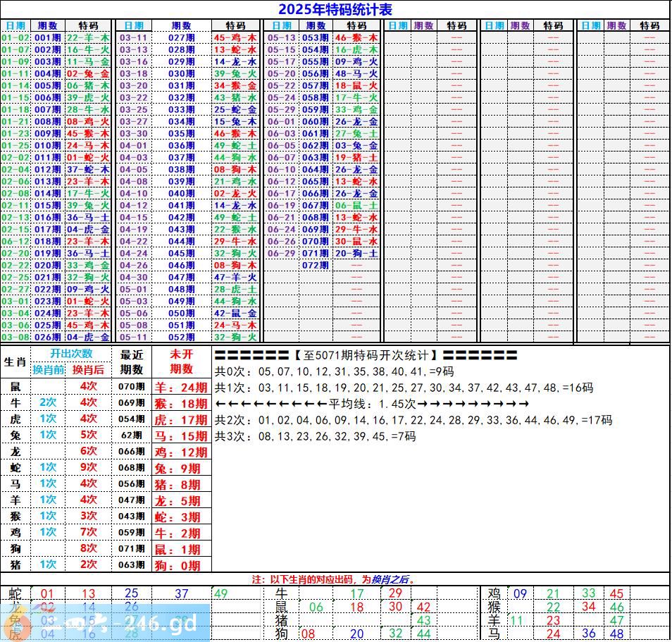The width and height of the screenshot is (672, 642).
Task: Select number 37 in the 蛇 number row
Action: point(182,593)
